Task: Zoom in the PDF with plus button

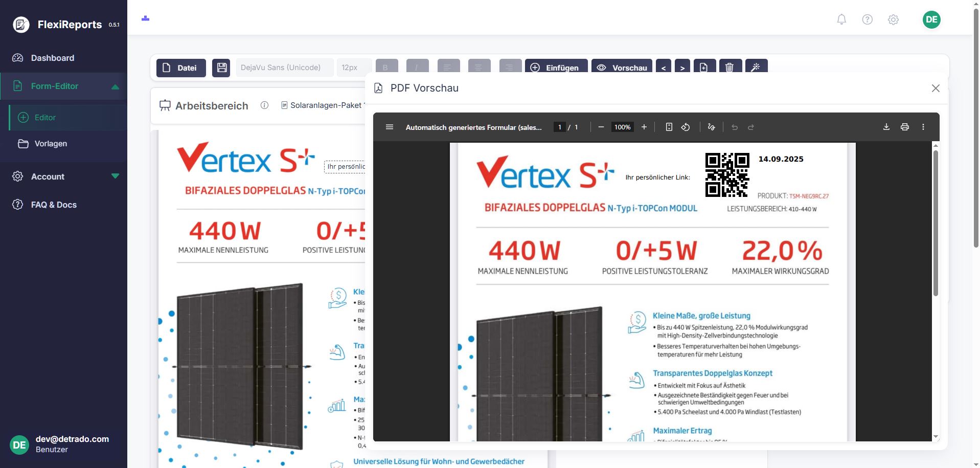Action: pos(644,127)
